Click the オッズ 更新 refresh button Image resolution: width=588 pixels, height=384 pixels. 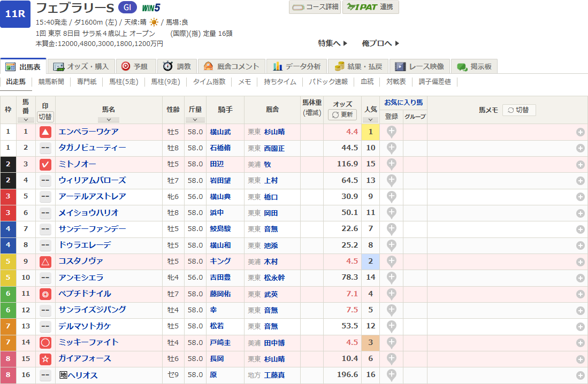coord(342,114)
